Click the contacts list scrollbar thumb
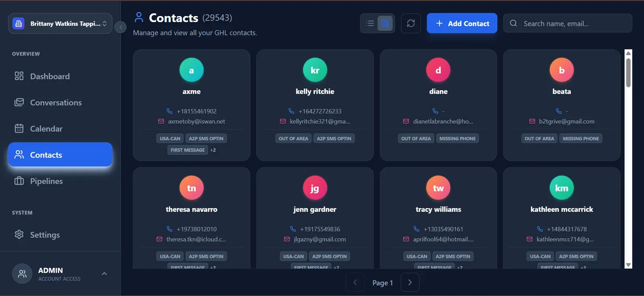This screenshot has height=296, width=644. pyautogui.click(x=628, y=72)
